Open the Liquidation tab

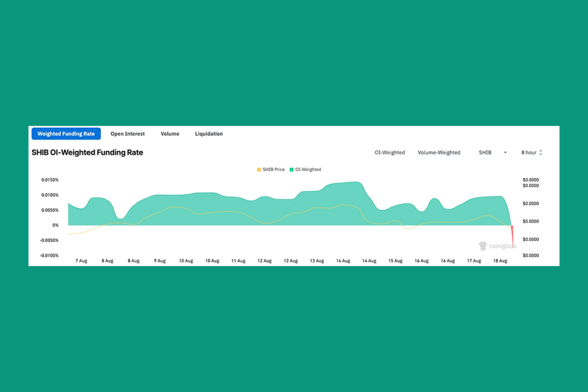pos(209,134)
